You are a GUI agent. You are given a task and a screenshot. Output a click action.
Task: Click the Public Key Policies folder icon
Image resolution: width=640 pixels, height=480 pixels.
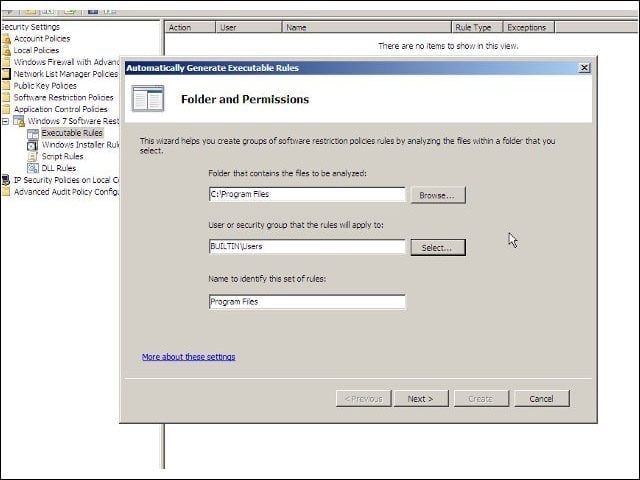coord(6,86)
